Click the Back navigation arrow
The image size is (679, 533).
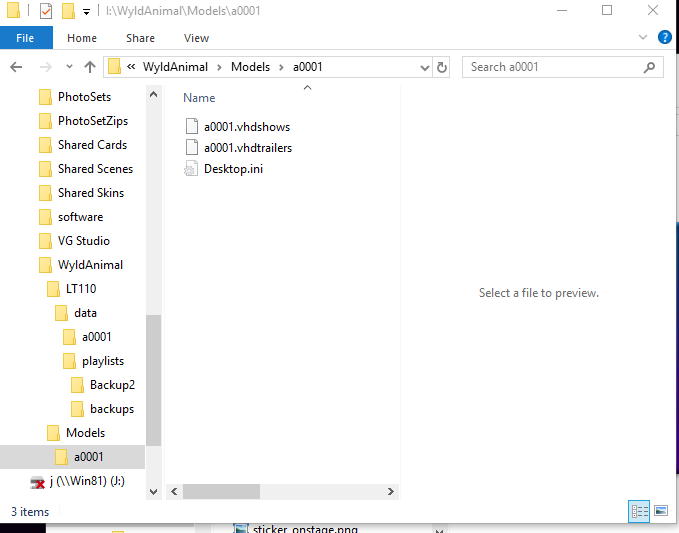point(16,67)
